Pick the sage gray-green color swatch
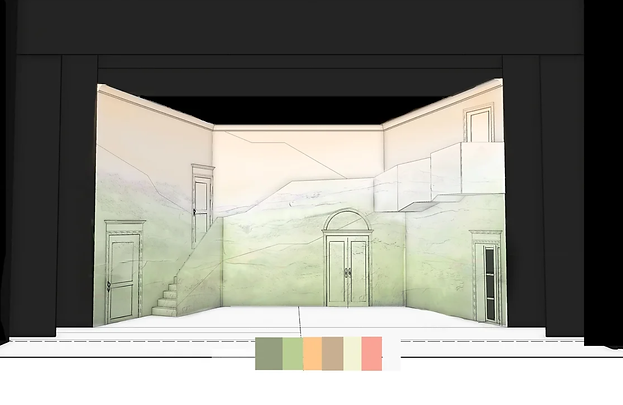Viewport: 623px width, 405px height. (269, 353)
